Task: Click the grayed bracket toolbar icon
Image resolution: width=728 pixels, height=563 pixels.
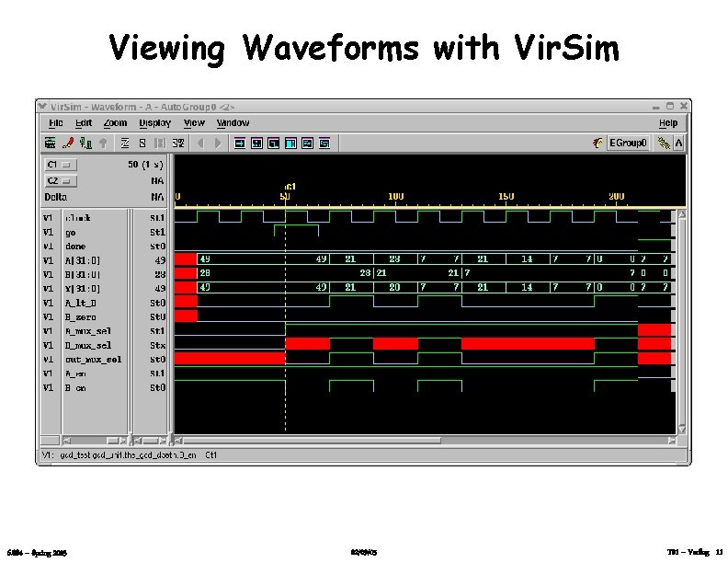Action: [x=160, y=143]
